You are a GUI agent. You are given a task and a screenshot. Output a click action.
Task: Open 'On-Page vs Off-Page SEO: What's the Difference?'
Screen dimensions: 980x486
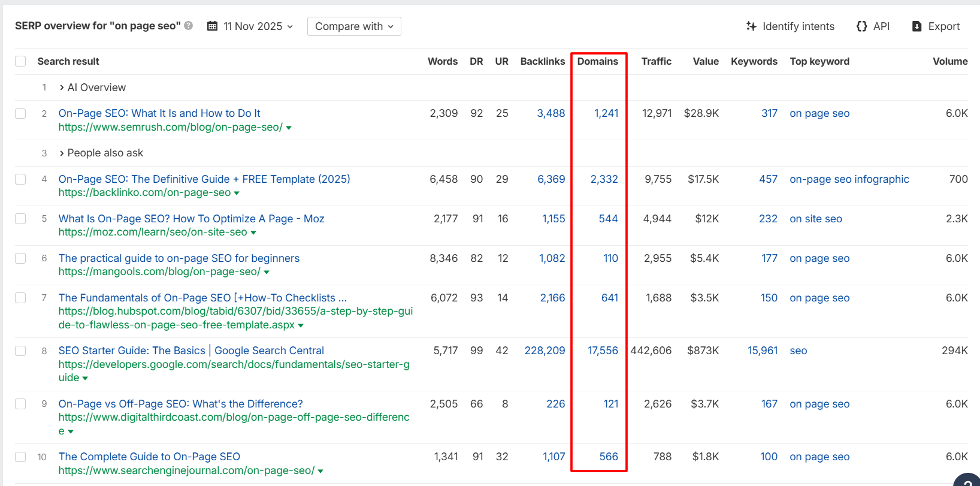pos(181,404)
